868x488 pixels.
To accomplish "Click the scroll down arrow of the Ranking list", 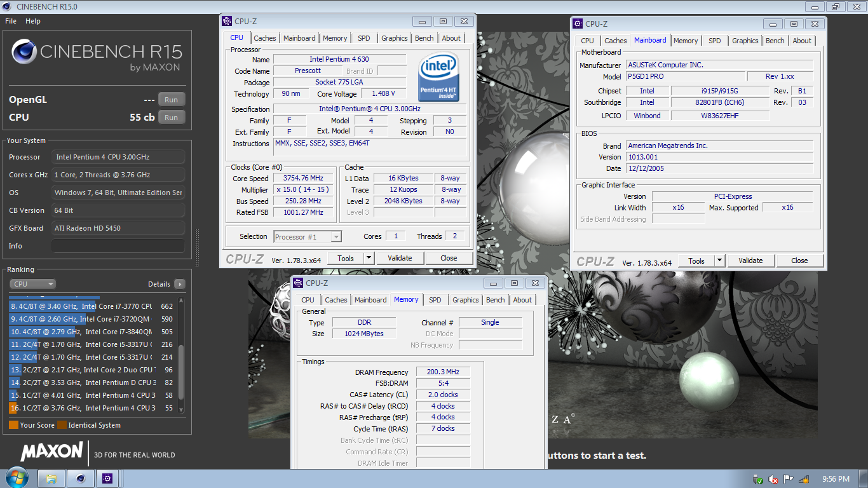I will (182, 409).
